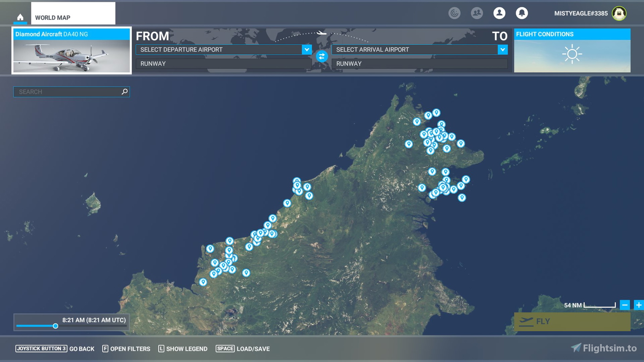Zoom in the map with the plus button

click(638, 305)
